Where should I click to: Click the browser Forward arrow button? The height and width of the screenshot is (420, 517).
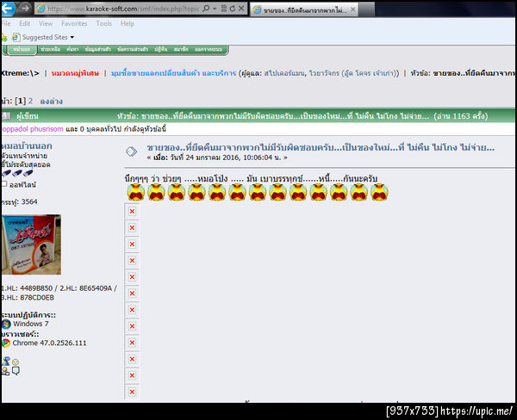(x=24, y=9)
